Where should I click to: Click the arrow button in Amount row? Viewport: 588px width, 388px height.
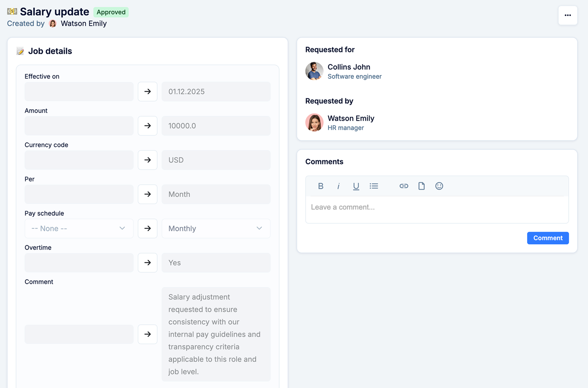point(148,126)
